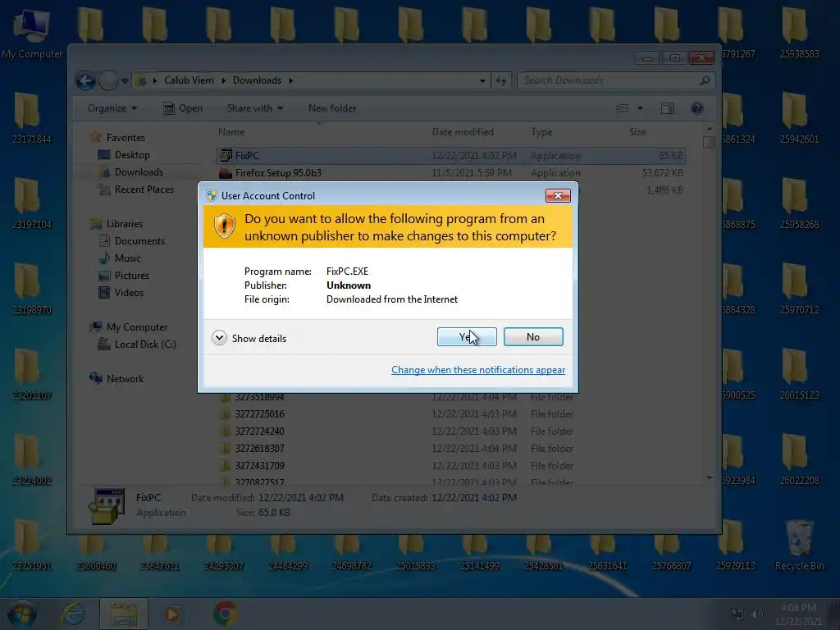This screenshot has height=630, width=840.
Task: Open Windows Media Player from the taskbar
Action: (172, 614)
